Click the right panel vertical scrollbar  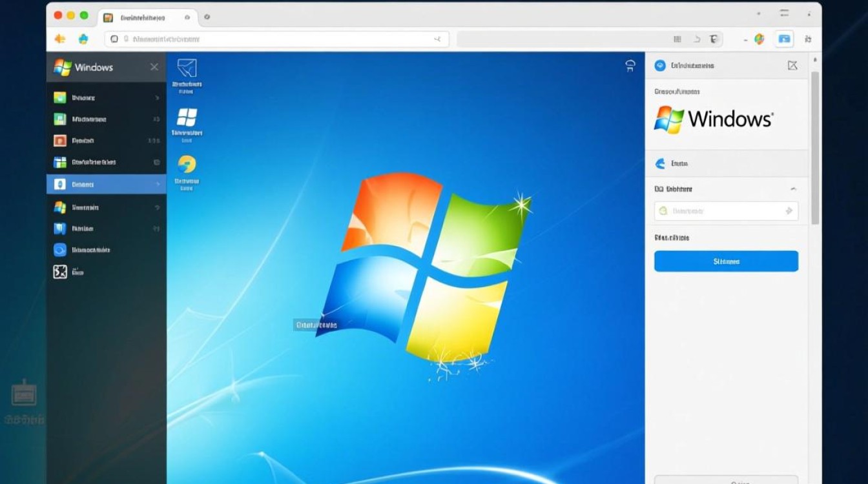point(814,148)
